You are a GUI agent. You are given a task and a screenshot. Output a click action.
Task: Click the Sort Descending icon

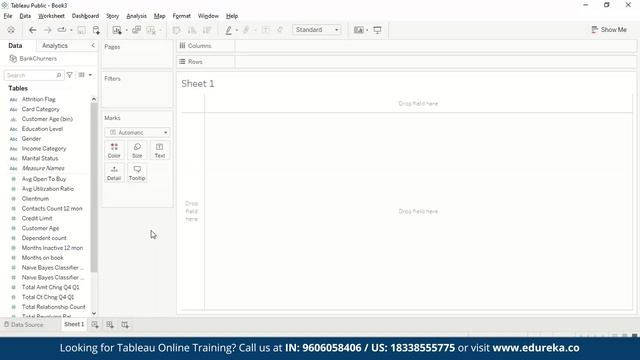207,30
